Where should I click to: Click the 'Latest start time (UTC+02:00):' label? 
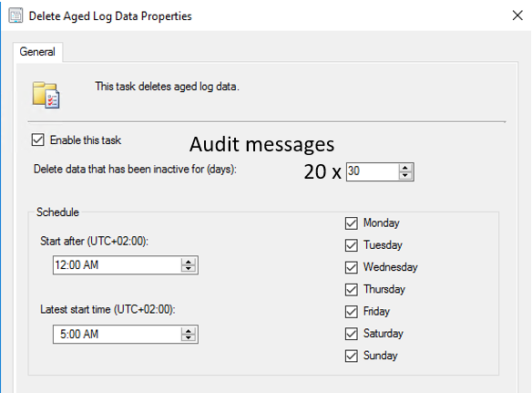[107, 309]
